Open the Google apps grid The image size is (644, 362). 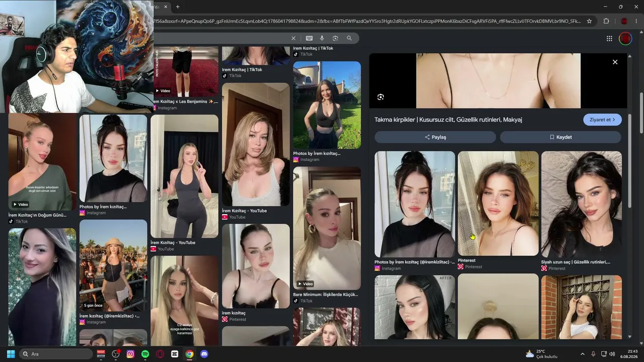[x=609, y=38]
